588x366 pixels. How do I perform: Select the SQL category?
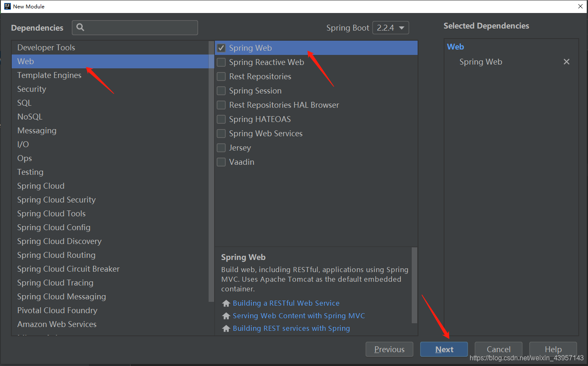[110, 103]
